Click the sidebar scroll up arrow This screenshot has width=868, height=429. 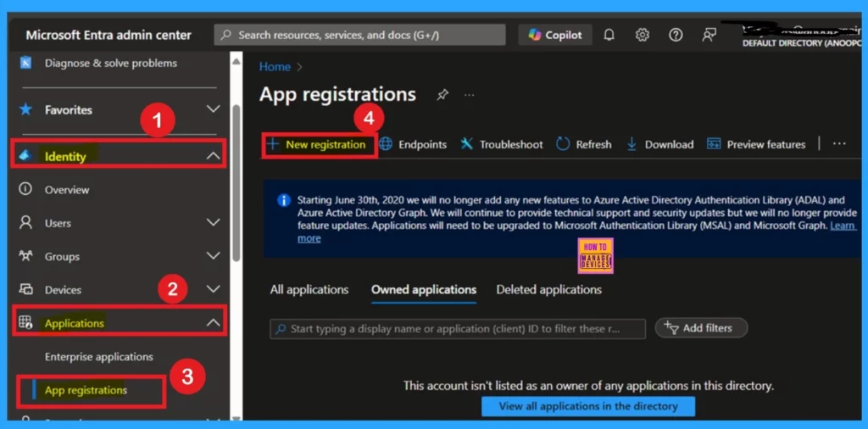coord(236,61)
